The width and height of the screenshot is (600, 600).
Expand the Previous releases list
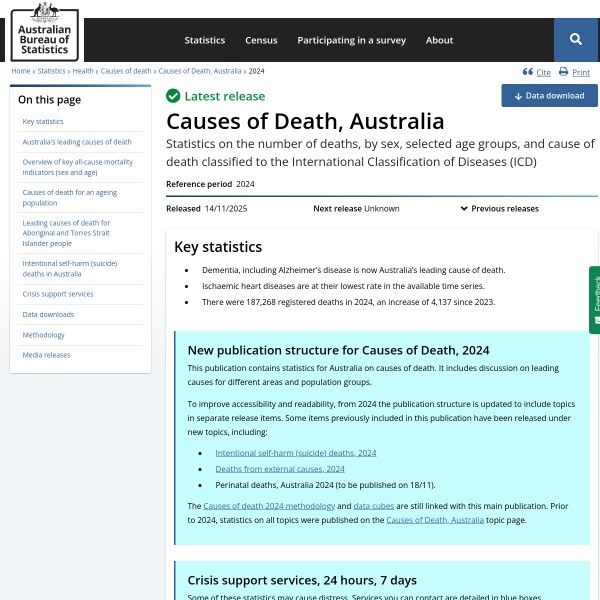click(499, 209)
